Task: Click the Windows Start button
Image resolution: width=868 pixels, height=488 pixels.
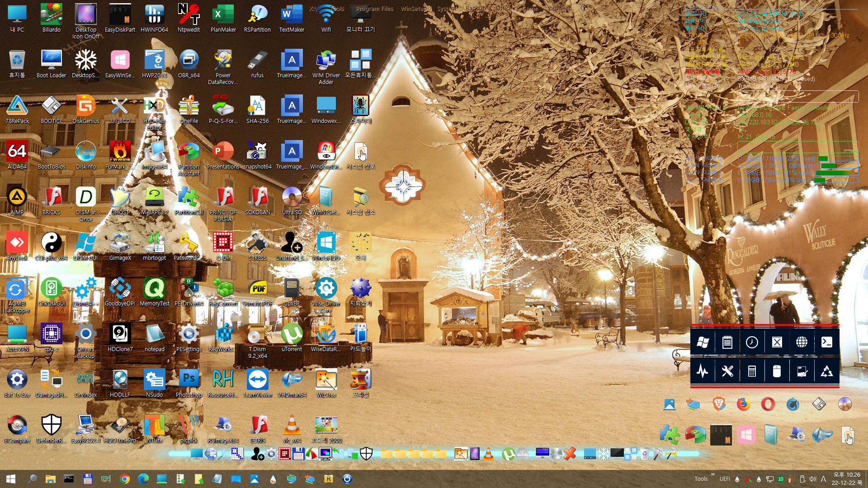Action: tap(11, 479)
